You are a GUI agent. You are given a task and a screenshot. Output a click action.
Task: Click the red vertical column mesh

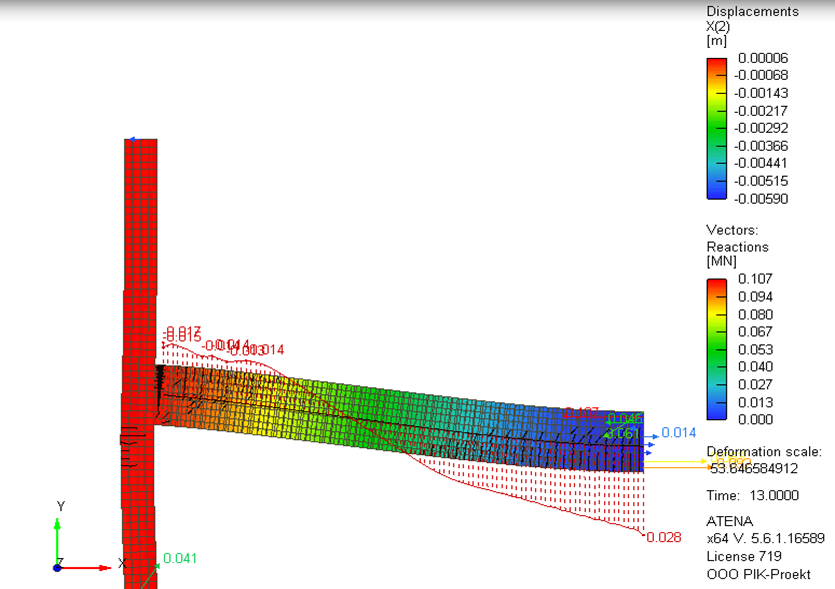(140, 362)
